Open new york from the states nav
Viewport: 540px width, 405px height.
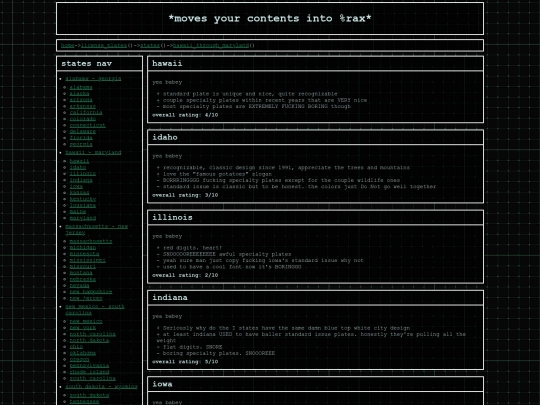coord(83,328)
